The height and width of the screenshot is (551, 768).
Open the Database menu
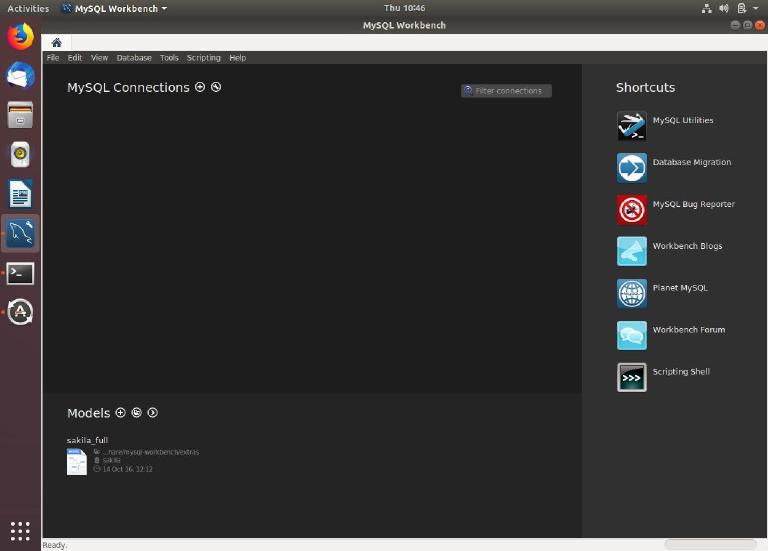point(134,58)
